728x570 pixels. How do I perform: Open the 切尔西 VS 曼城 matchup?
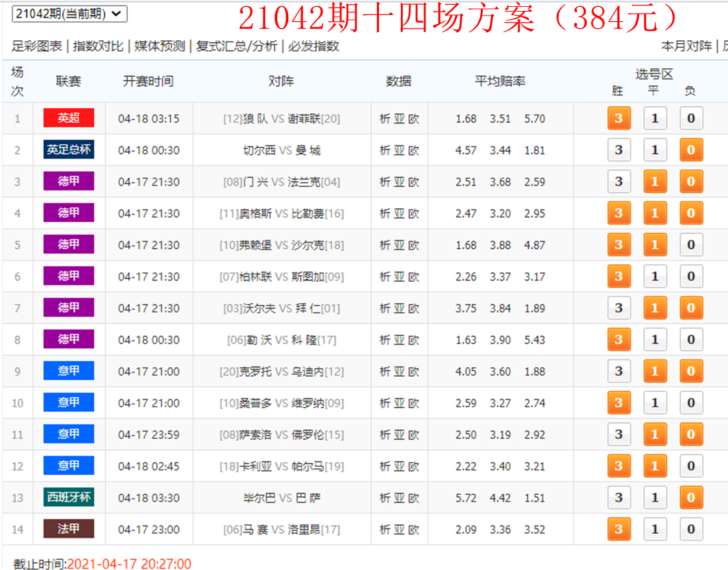[282, 150]
